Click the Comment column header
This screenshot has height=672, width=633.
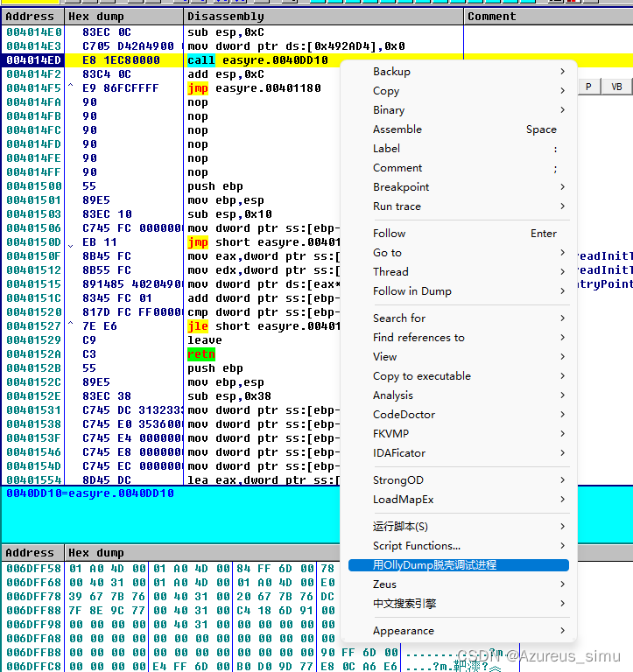(549, 17)
